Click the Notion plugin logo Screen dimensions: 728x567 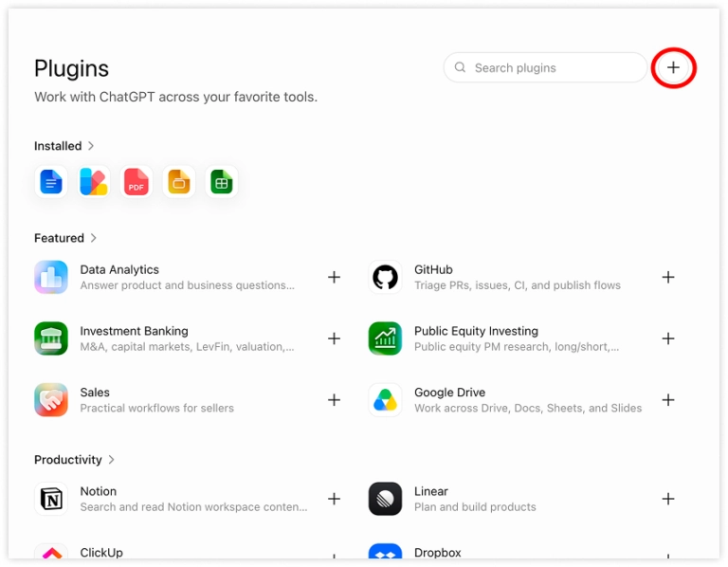(51, 499)
